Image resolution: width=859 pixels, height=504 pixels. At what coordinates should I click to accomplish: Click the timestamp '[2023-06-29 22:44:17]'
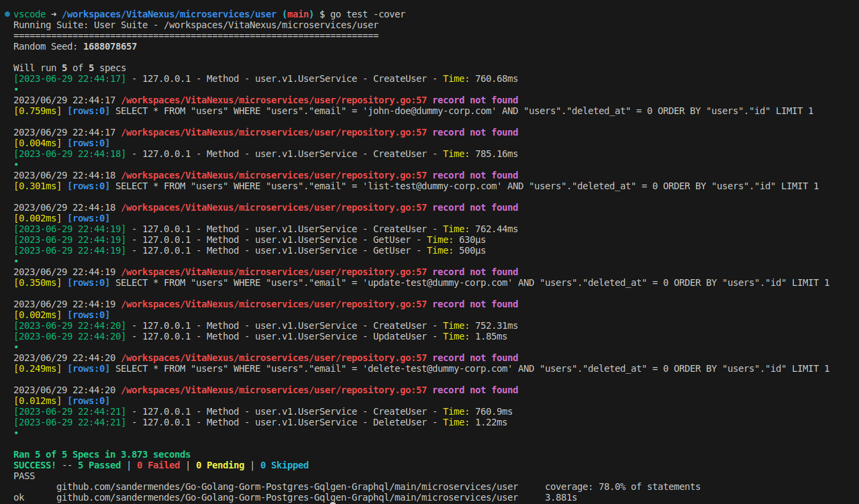point(70,79)
